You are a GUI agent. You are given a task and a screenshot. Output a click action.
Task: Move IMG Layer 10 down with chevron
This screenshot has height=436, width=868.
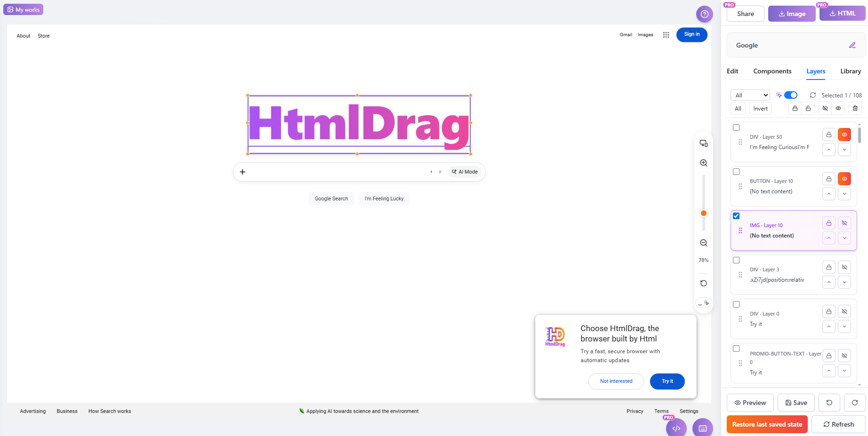(x=844, y=238)
